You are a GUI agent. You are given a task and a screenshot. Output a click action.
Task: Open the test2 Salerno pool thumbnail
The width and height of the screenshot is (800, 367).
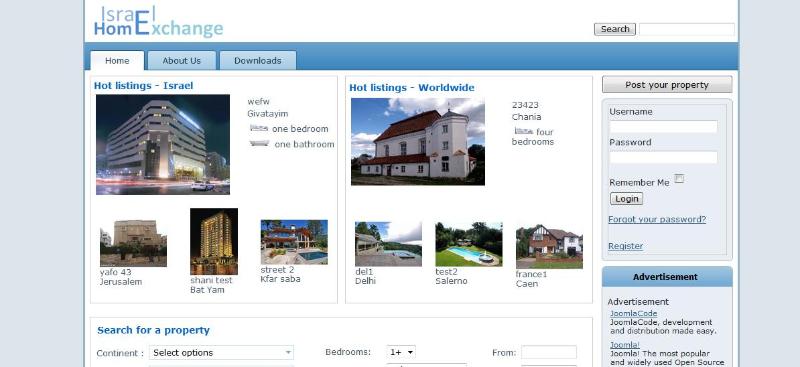click(x=469, y=244)
